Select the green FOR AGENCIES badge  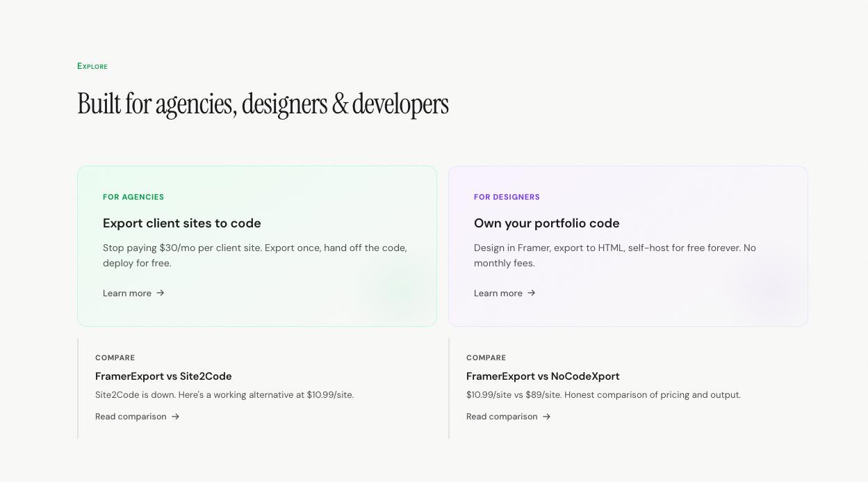click(x=133, y=197)
